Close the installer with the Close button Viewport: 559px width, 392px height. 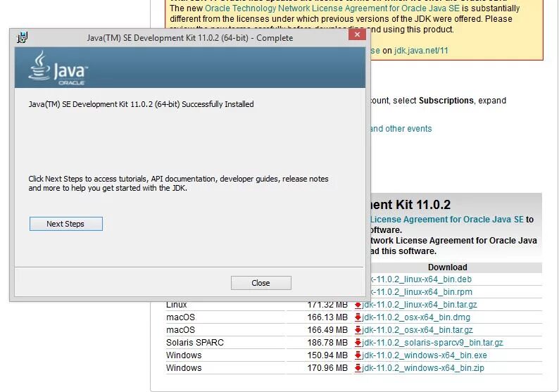coord(261,283)
